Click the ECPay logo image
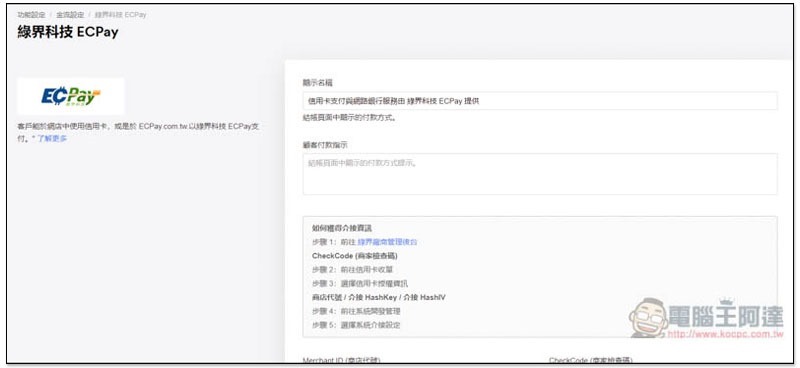 [71, 96]
